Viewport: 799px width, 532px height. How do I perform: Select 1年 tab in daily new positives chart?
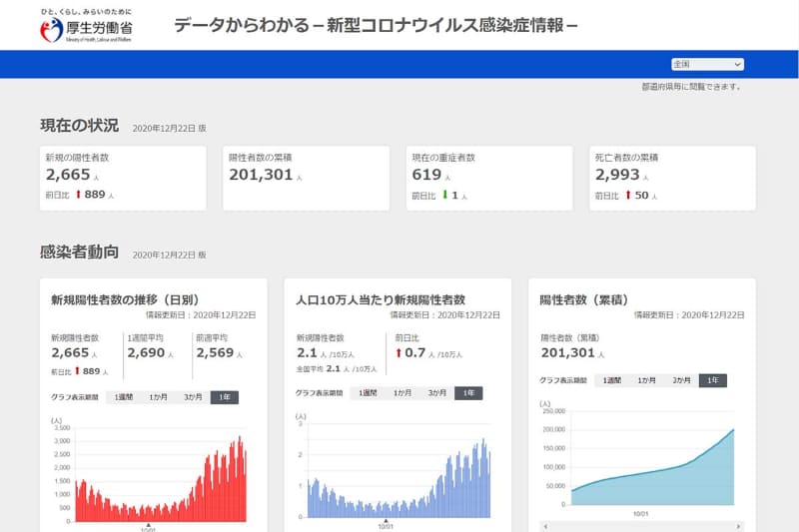point(224,397)
